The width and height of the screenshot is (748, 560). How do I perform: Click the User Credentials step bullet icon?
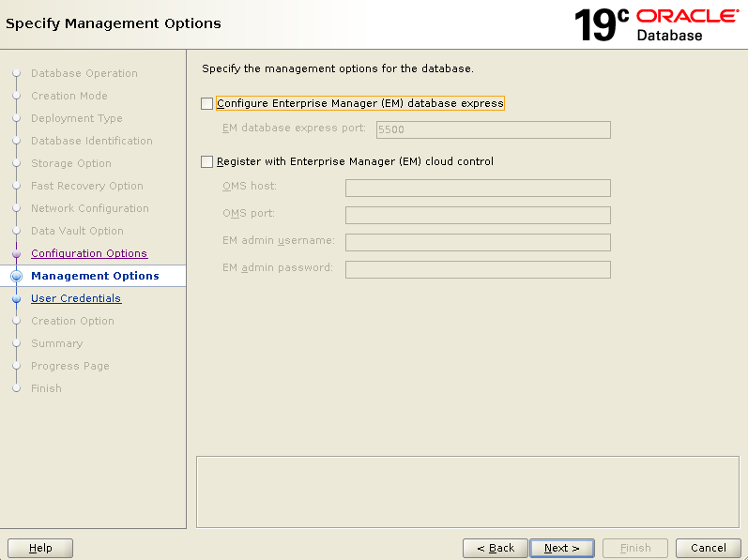tap(16, 299)
